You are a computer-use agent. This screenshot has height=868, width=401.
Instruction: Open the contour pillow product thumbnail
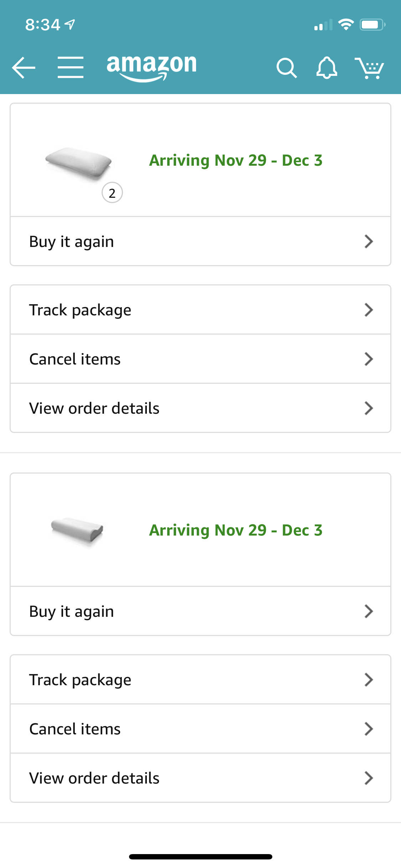coord(77,530)
